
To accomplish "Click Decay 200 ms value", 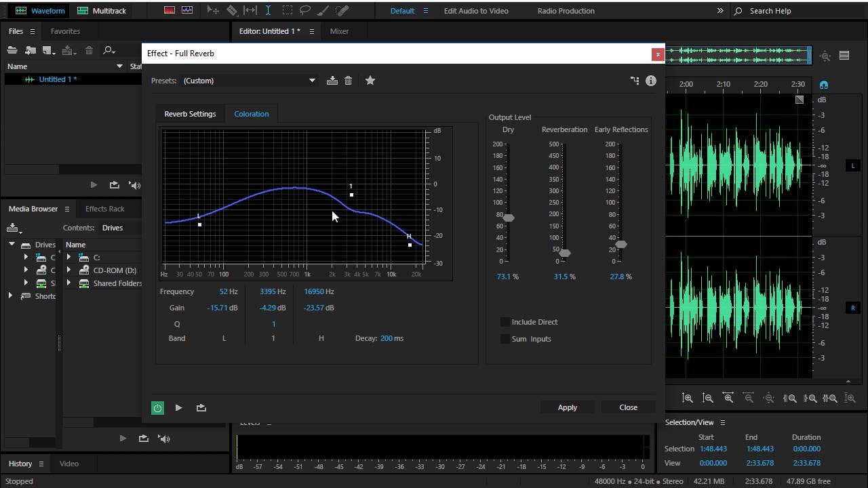I will pyautogui.click(x=391, y=338).
